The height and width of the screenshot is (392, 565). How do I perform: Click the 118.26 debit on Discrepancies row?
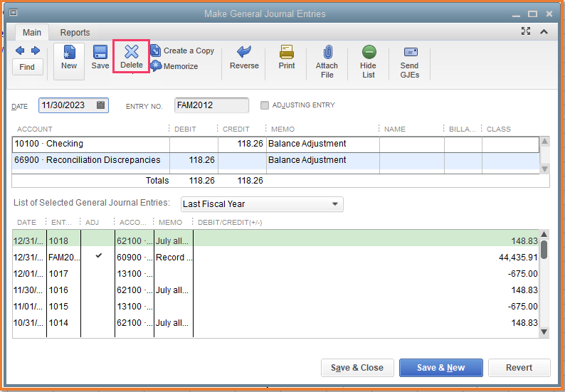(194, 160)
